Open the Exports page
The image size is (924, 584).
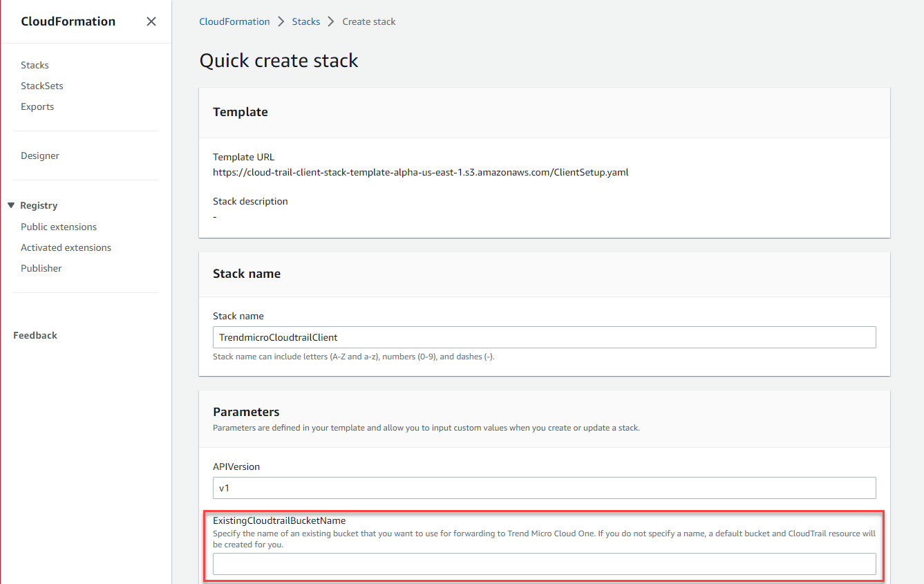click(37, 106)
